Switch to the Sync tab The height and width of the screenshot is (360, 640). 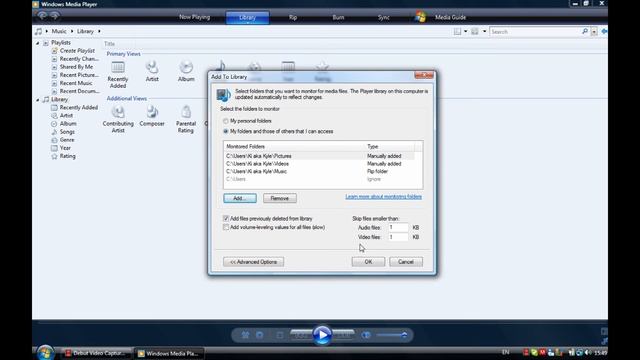click(383, 18)
